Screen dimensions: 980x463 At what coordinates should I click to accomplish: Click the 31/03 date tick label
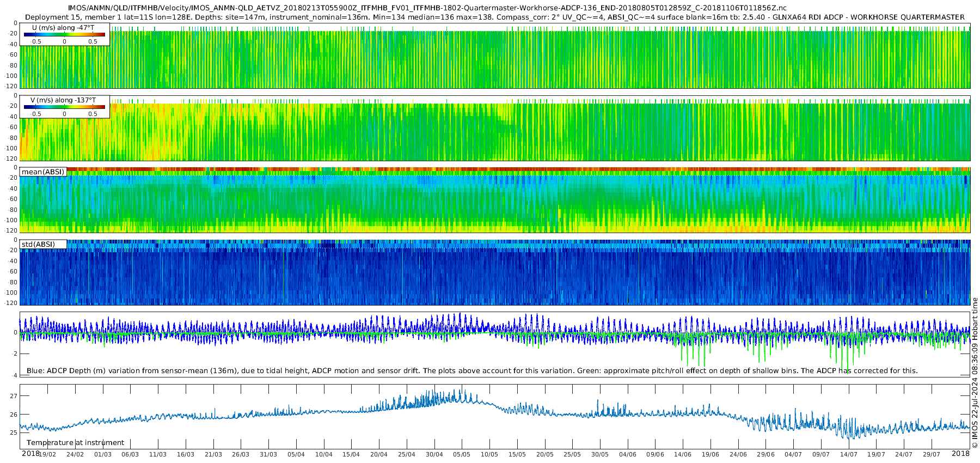point(268,454)
